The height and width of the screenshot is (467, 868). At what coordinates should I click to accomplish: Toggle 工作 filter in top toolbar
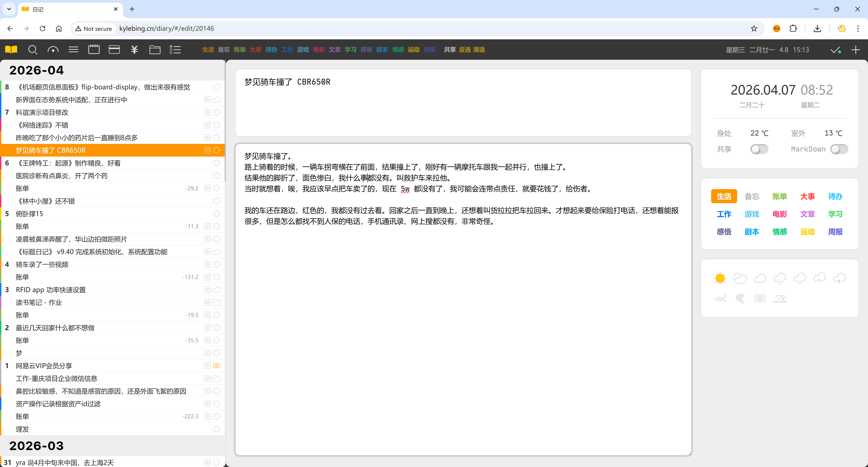click(x=287, y=50)
